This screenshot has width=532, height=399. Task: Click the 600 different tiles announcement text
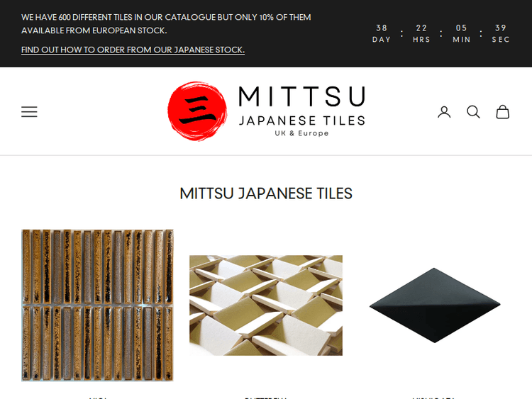tap(166, 23)
